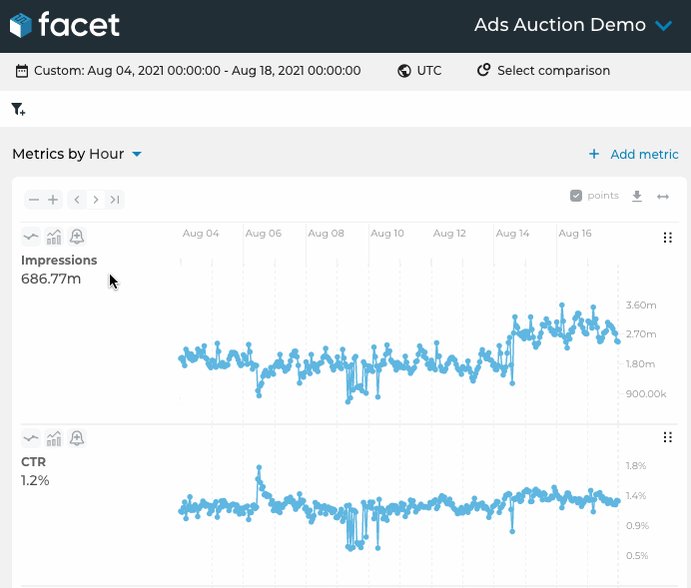
Task: Open Impressions row drag handle menu
Action: (668, 238)
